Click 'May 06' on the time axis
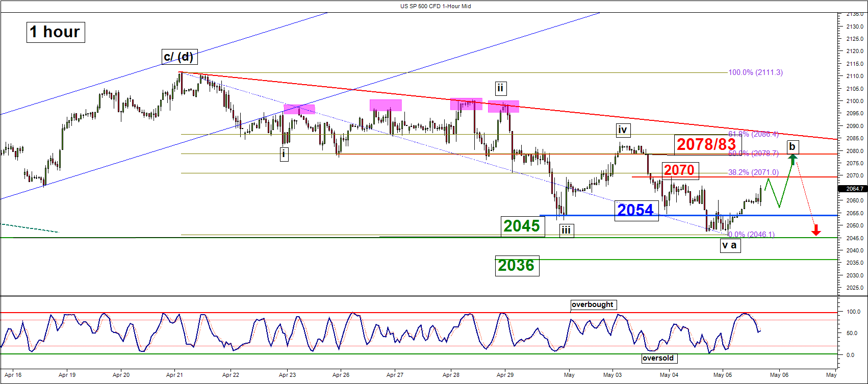Image resolution: width=868 pixels, height=384 pixels. [779, 375]
